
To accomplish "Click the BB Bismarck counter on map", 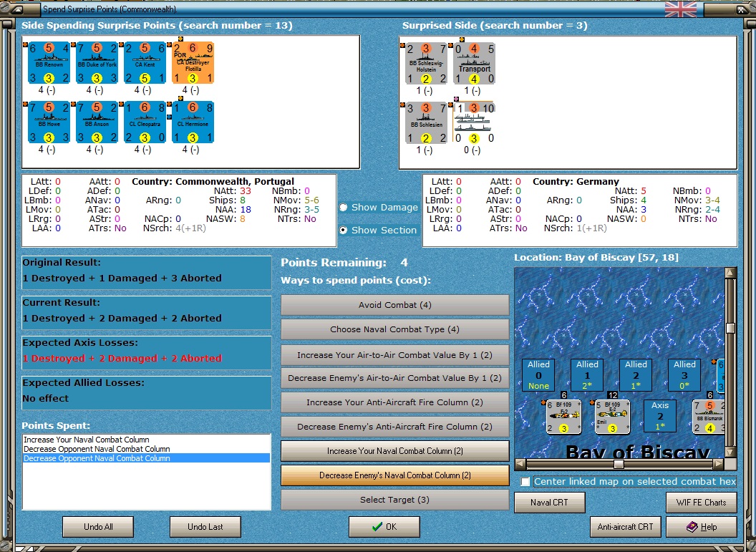I will pos(709,417).
